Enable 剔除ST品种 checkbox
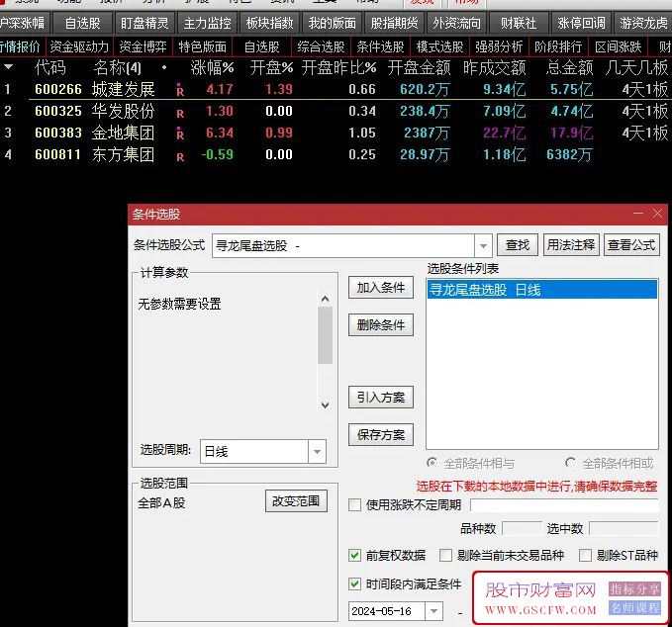 [x=585, y=556]
